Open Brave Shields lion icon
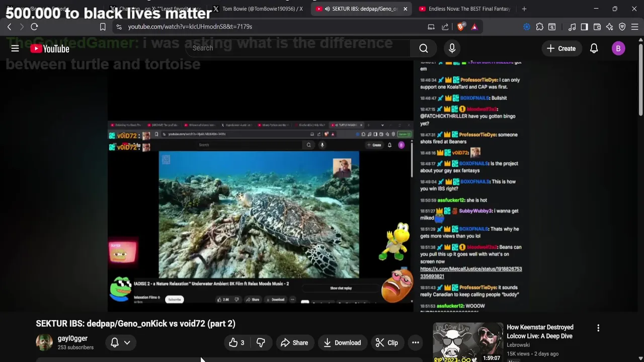Screen dimensions: 644x362 tap(461, 27)
